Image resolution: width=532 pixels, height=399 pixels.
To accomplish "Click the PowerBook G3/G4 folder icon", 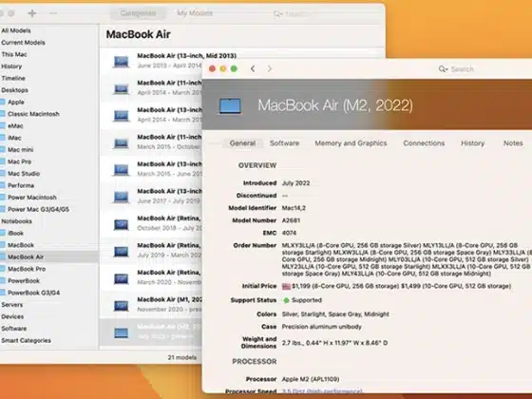I will click(x=2, y=293).
